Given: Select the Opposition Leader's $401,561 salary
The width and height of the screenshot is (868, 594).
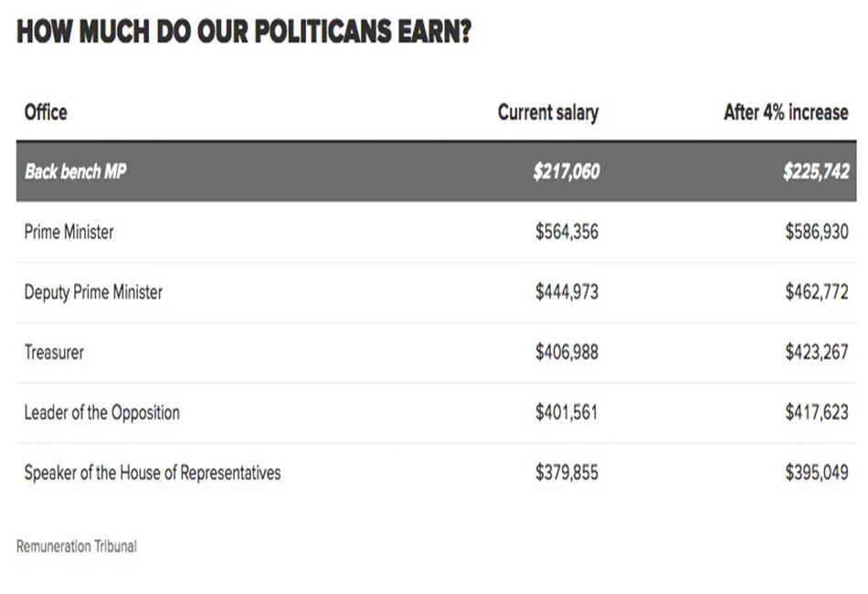Looking at the screenshot, I should coord(566,412).
